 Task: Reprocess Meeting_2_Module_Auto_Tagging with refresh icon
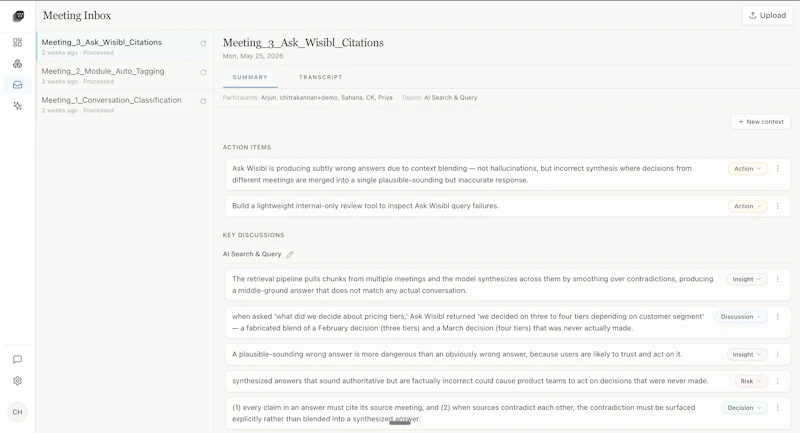point(203,72)
